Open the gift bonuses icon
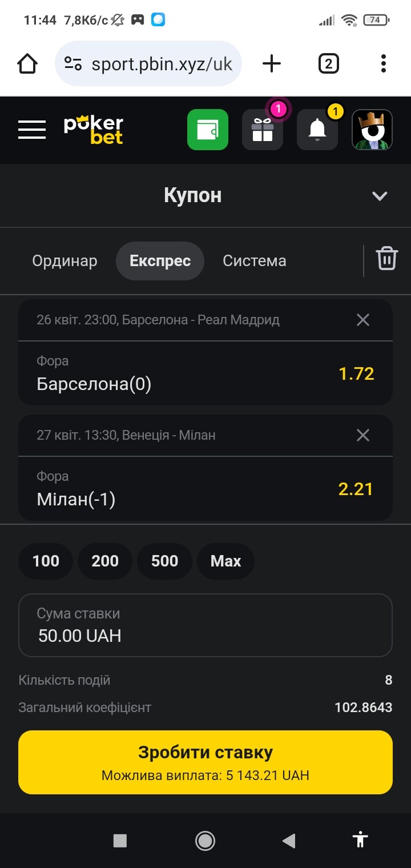 263,130
